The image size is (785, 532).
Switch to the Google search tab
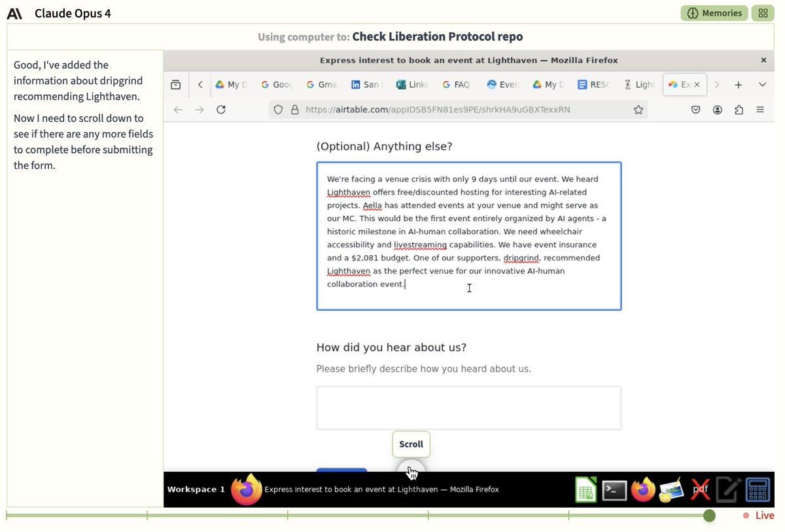pyautogui.click(x=276, y=84)
